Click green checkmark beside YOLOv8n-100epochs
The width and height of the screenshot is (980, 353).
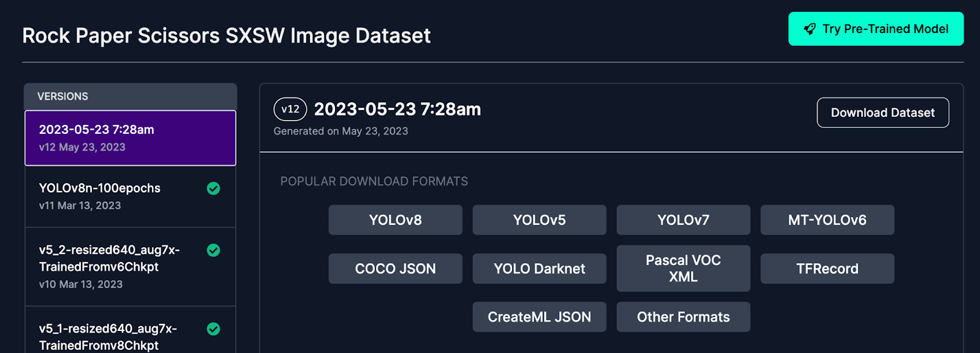[213, 188]
